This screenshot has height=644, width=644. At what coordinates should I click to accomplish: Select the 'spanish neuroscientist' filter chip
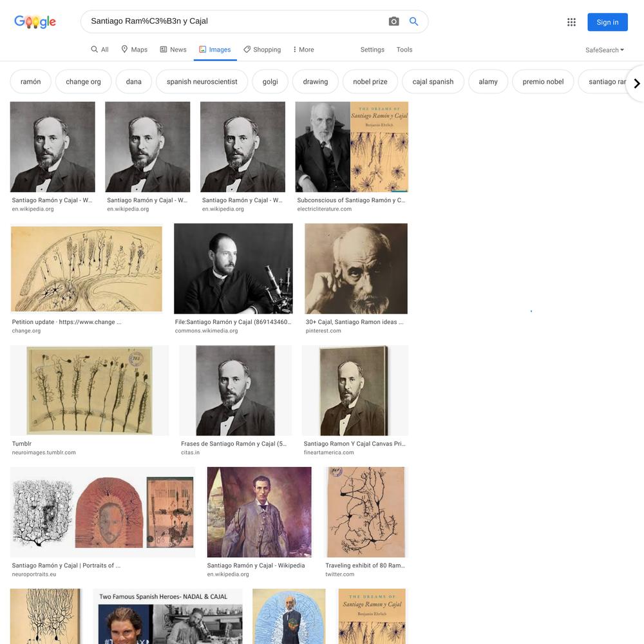coord(202,82)
